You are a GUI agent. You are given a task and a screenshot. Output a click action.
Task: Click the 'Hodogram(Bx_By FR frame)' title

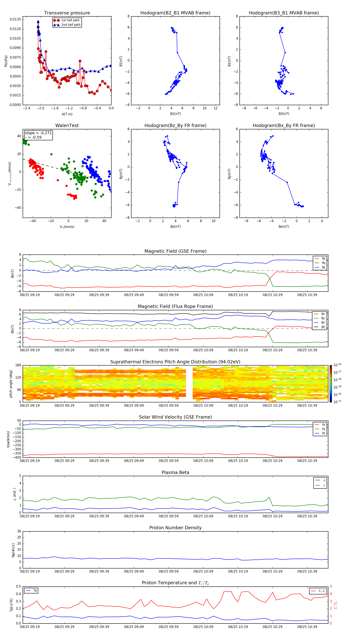[284, 125]
